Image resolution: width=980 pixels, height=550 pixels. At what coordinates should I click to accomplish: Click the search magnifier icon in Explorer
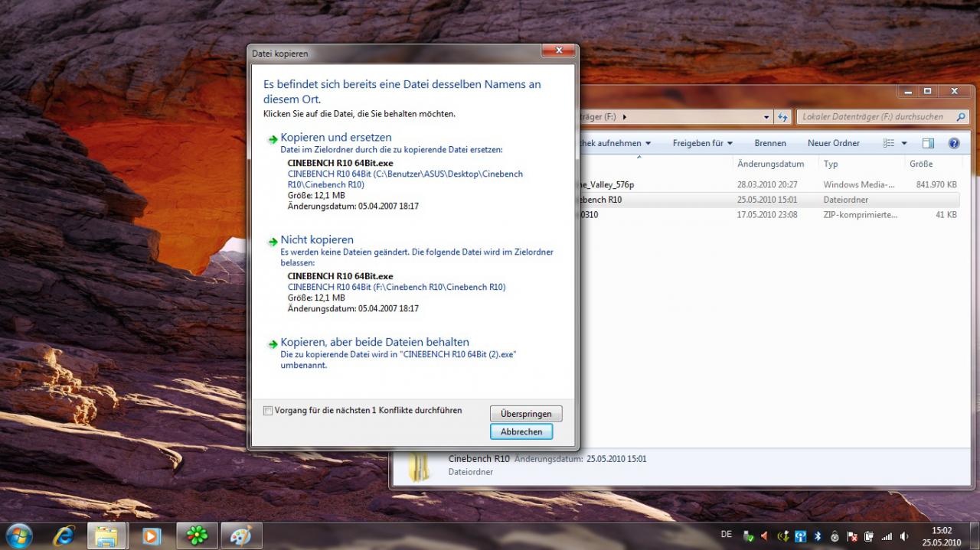pyautogui.click(x=960, y=117)
